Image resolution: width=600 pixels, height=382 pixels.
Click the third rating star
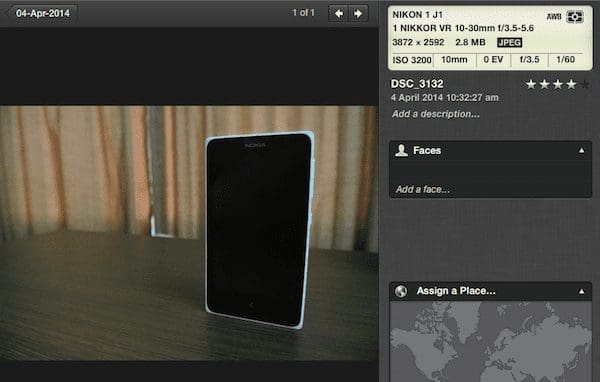click(x=558, y=84)
